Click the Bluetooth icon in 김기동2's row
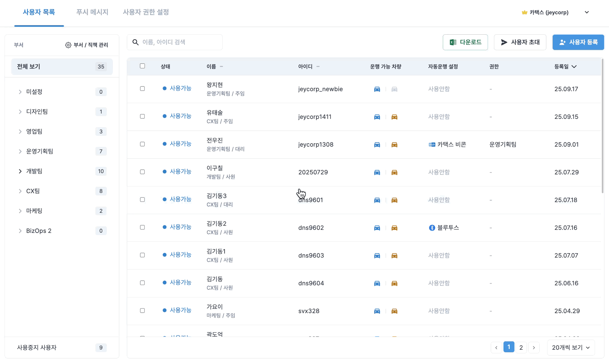This screenshot has height=364, width=609. (432, 228)
